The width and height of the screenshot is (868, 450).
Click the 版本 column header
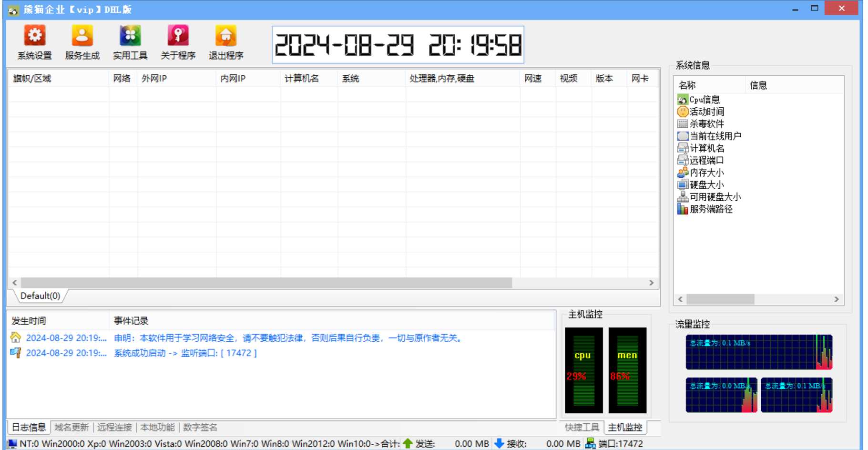point(609,79)
